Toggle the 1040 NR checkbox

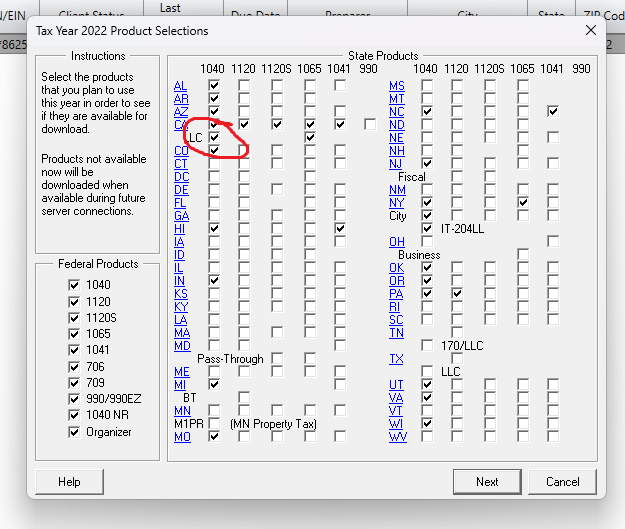(x=73, y=415)
